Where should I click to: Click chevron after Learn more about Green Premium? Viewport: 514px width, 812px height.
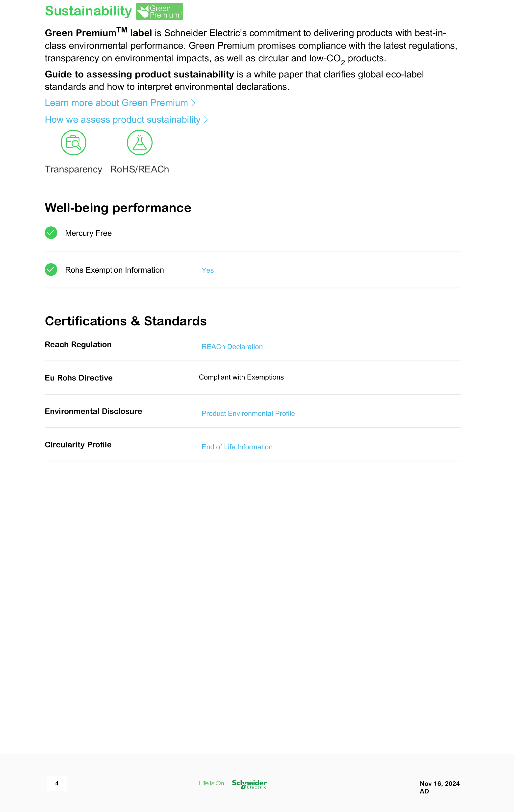[193, 103]
